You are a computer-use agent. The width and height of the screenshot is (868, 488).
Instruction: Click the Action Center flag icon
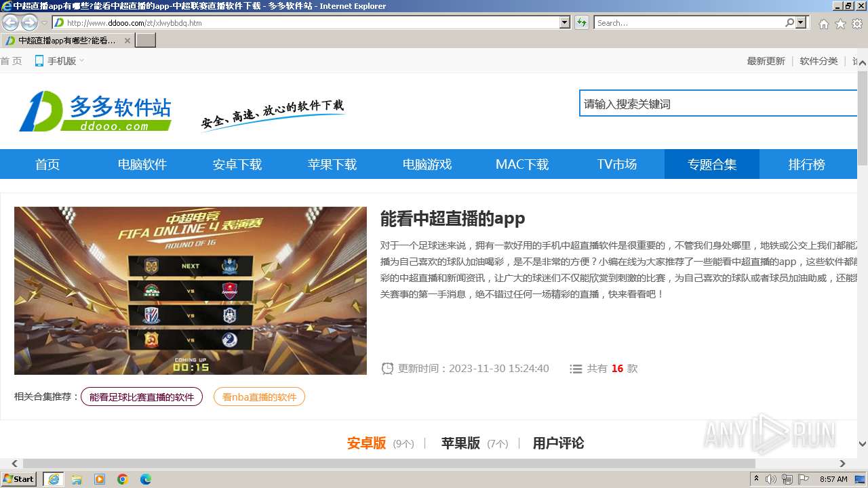[804, 479]
